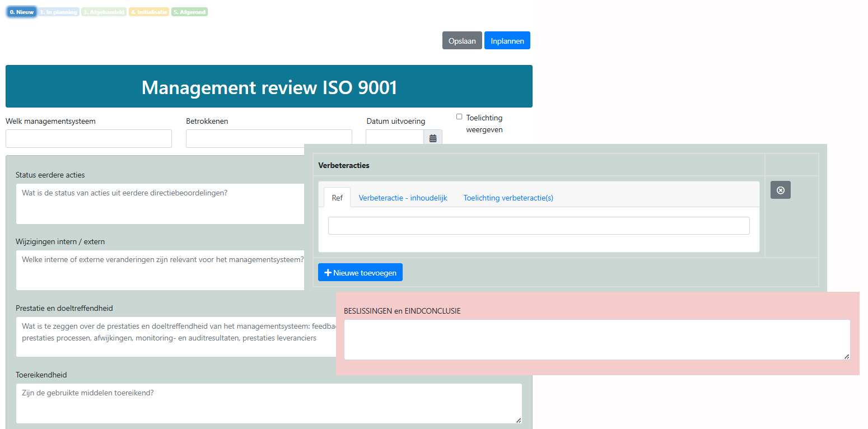Select the 4. Initialisatie status step
The width and height of the screenshot is (868, 429).
click(149, 12)
